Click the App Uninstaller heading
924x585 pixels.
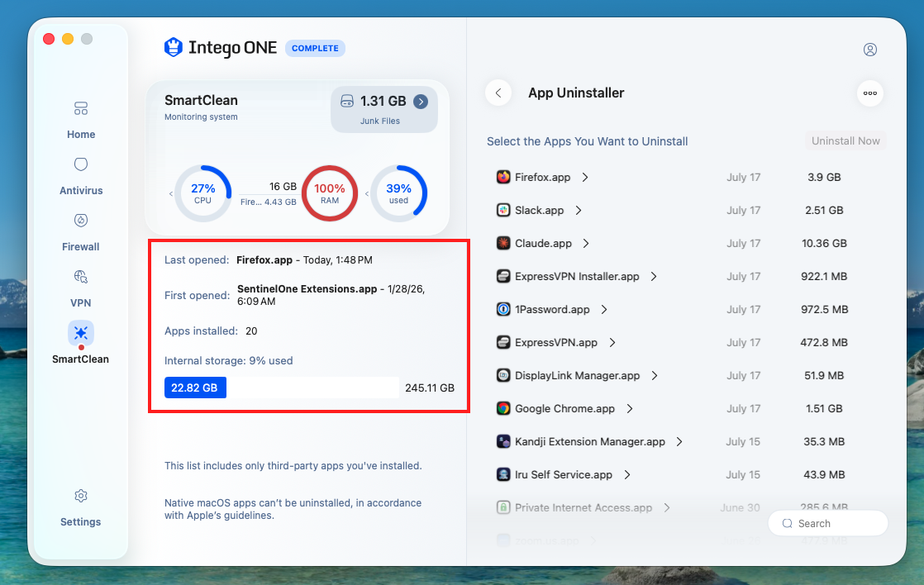point(576,93)
